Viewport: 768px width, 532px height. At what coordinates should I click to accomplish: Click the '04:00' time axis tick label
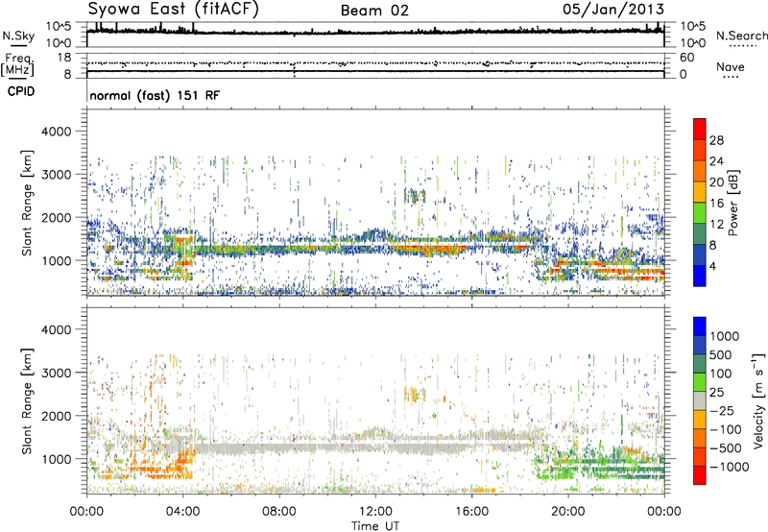point(183,512)
